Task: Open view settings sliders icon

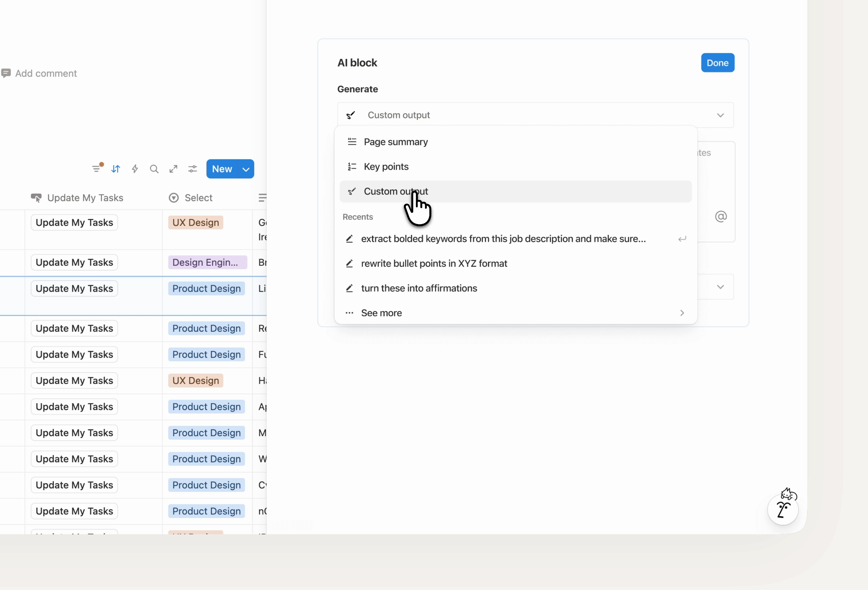Action: (x=193, y=169)
